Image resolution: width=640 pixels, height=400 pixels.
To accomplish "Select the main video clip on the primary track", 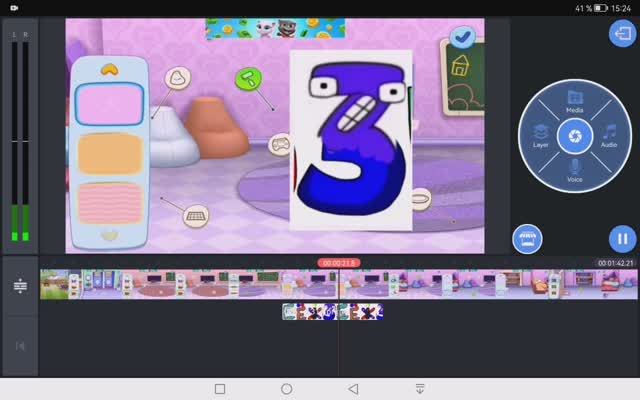I will pyautogui.click(x=338, y=284).
